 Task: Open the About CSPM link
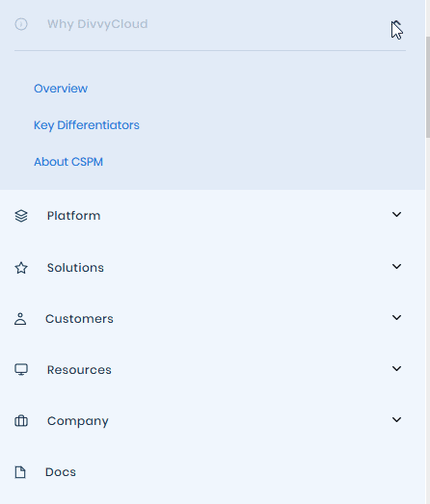[x=68, y=162]
